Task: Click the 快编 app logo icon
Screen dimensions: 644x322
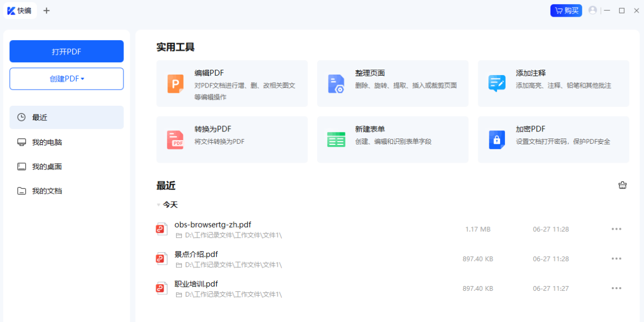Action: pos(11,11)
